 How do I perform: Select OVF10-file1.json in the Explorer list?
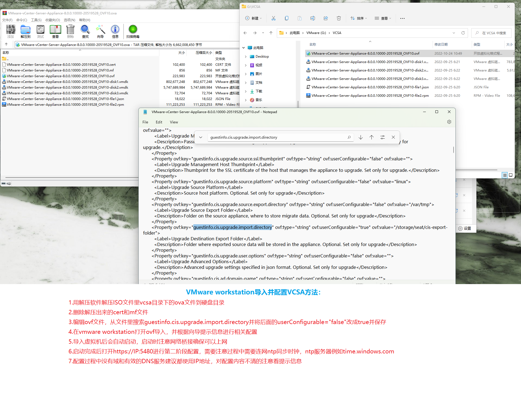370,87
